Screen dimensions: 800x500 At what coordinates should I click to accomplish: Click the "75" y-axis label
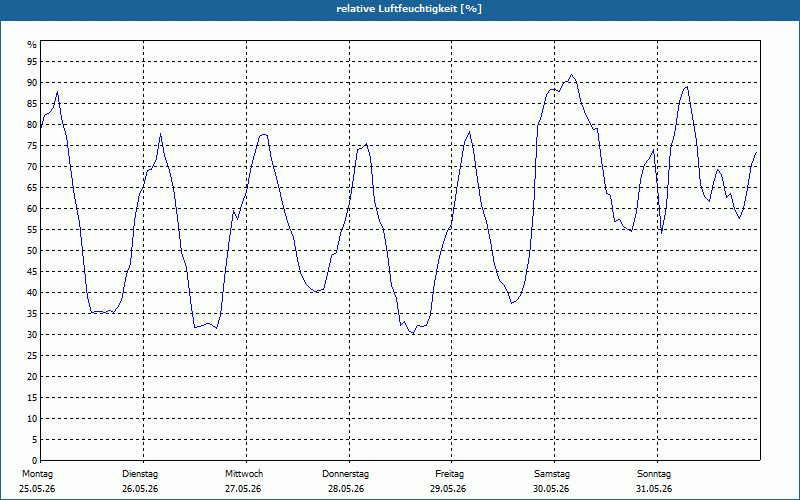[32, 145]
